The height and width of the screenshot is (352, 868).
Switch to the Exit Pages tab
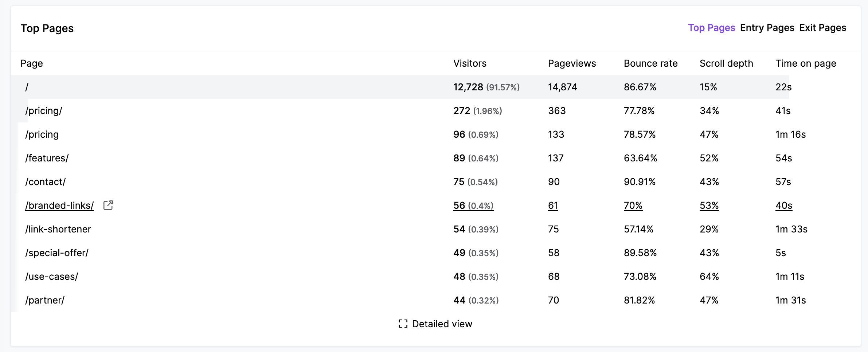823,27
